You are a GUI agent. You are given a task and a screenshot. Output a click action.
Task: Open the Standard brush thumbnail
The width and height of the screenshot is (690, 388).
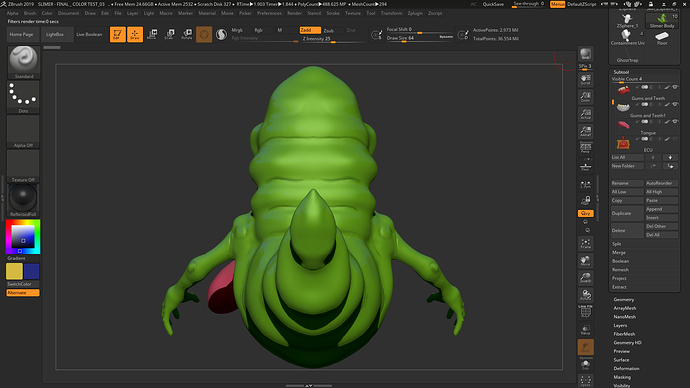click(x=23, y=62)
